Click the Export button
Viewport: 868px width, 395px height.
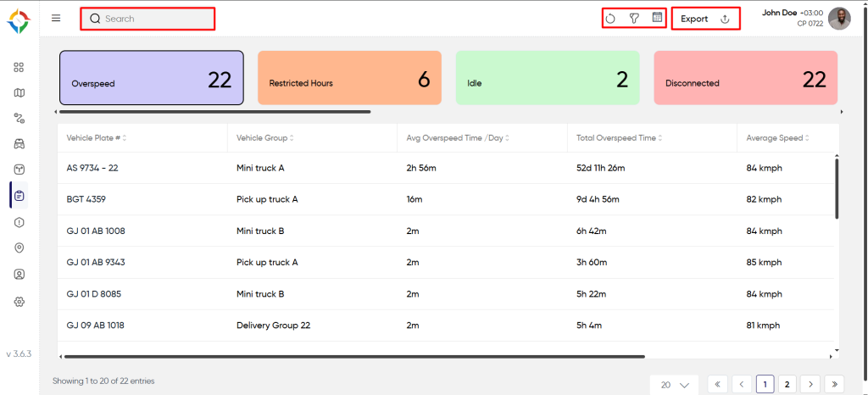click(x=706, y=19)
